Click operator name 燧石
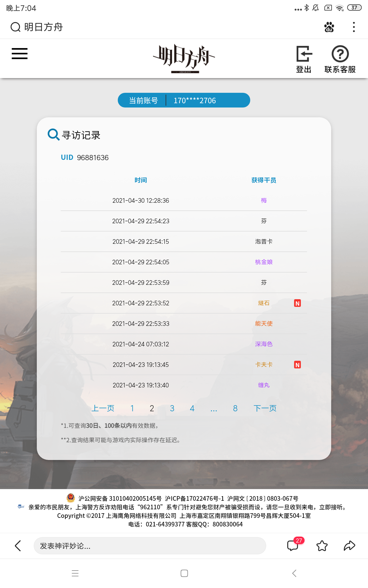The width and height of the screenshot is (368, 588). point(264,303)
